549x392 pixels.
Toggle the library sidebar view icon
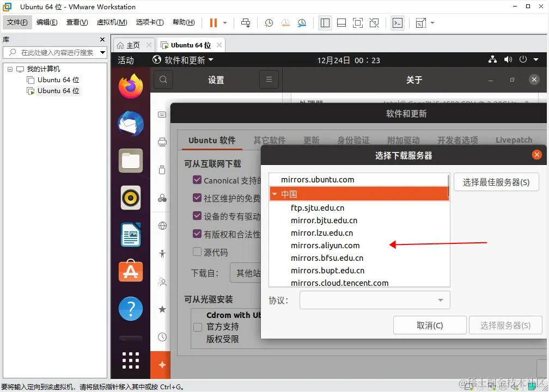click(x=325, y=23)
